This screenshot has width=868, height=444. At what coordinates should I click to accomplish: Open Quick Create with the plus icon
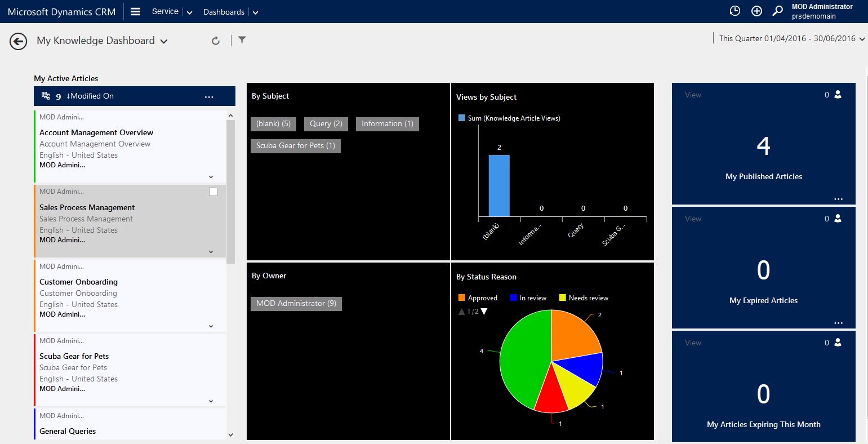756,11
